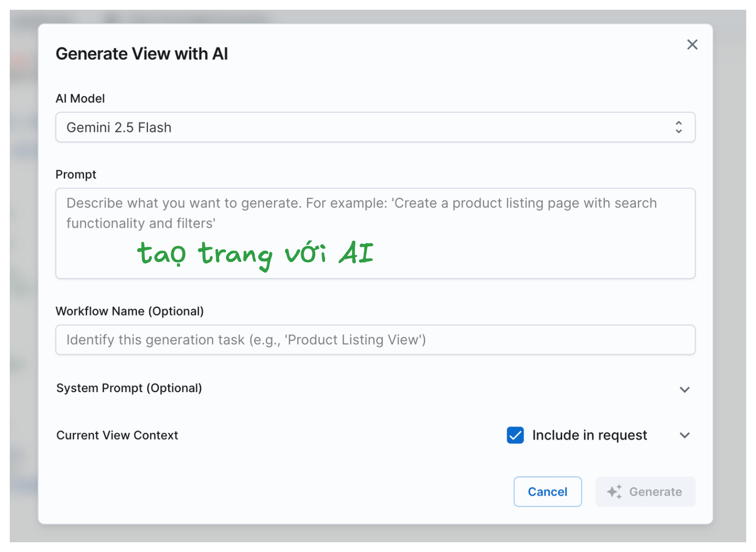756x552 pixels.
Task: Click the sparkle icon on Generate button
Action: pos(614,492)
